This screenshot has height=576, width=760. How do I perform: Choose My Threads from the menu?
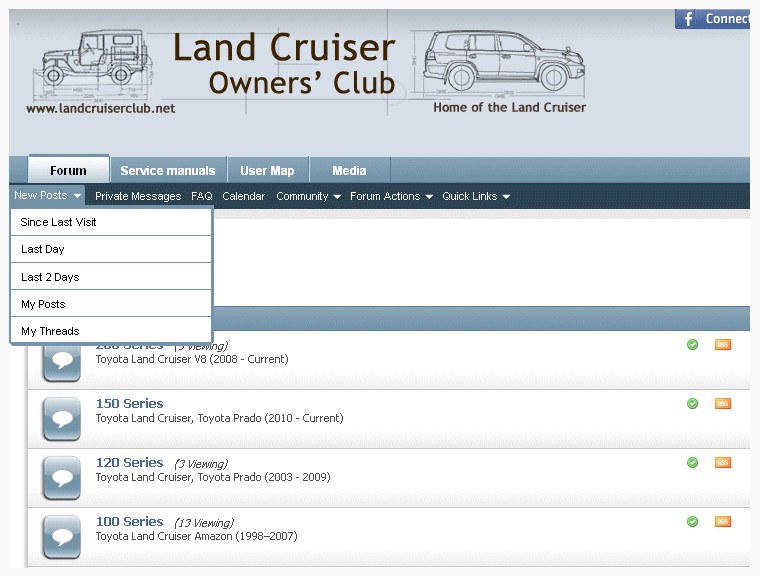click(x=111, y=331)
